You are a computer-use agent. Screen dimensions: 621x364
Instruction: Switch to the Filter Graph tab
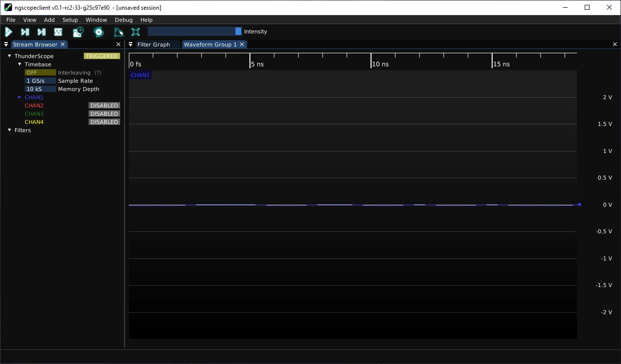coord(154,44)
